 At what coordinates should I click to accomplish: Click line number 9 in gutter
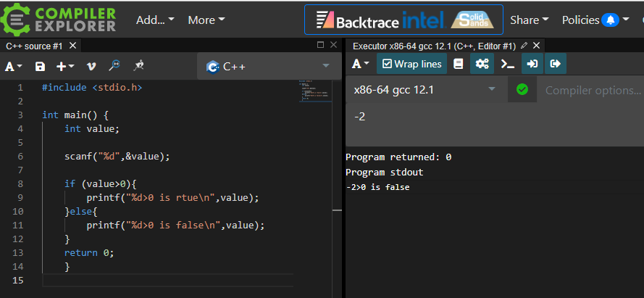coord(20,198)
